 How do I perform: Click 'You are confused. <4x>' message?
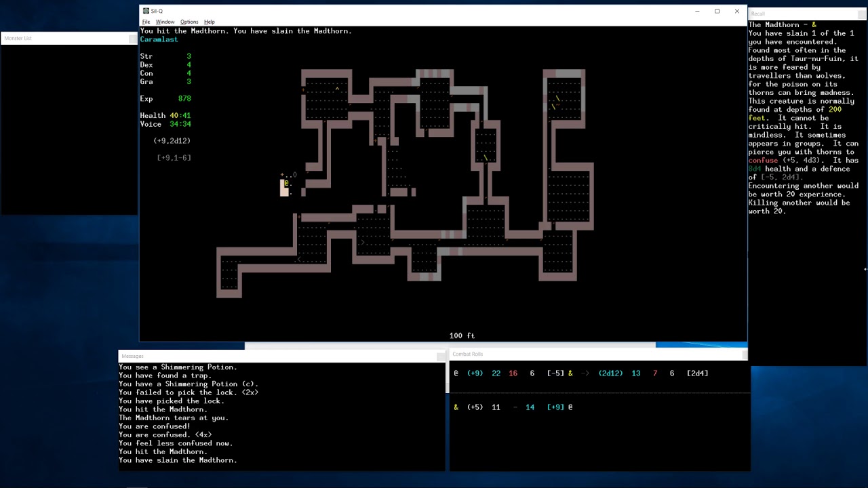pos(165,434)
